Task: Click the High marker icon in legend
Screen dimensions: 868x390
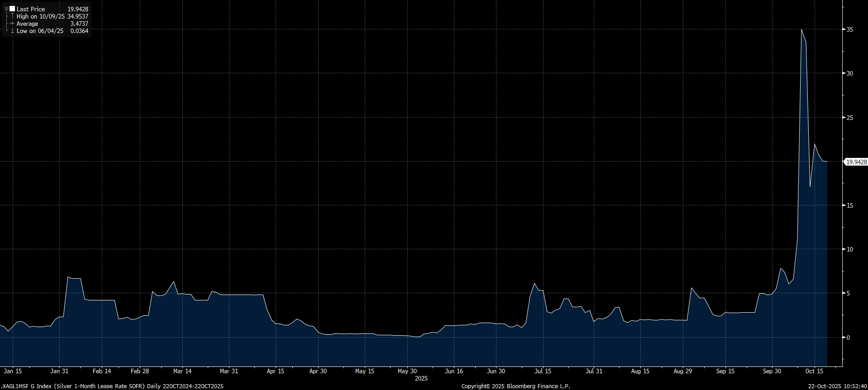Action: [x=12, y=16]
